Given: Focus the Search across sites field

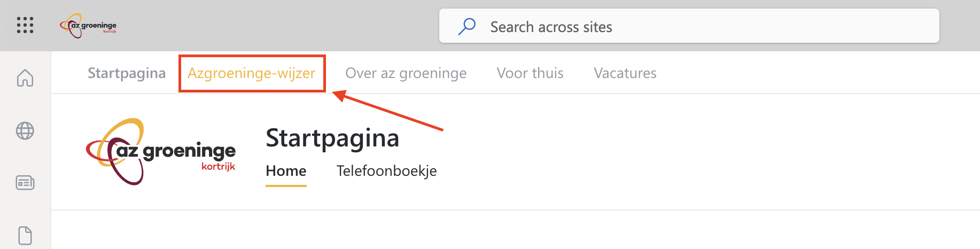Looking at the screenshot, I should (x=689, y=26).
